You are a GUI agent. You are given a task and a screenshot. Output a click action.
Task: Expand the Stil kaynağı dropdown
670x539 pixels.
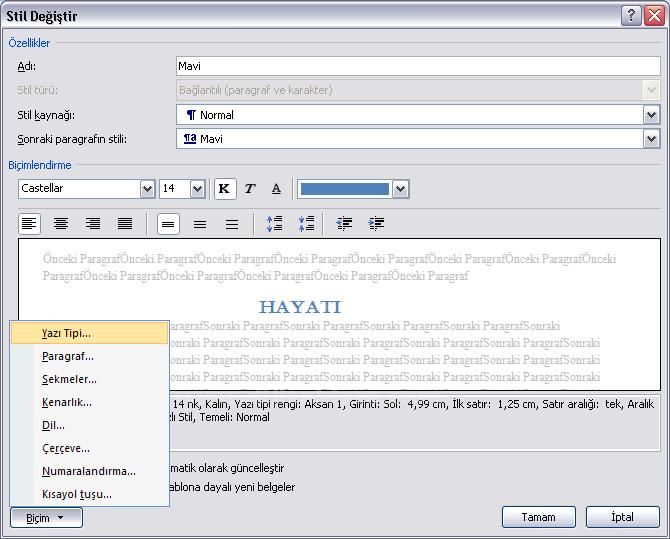651,115
